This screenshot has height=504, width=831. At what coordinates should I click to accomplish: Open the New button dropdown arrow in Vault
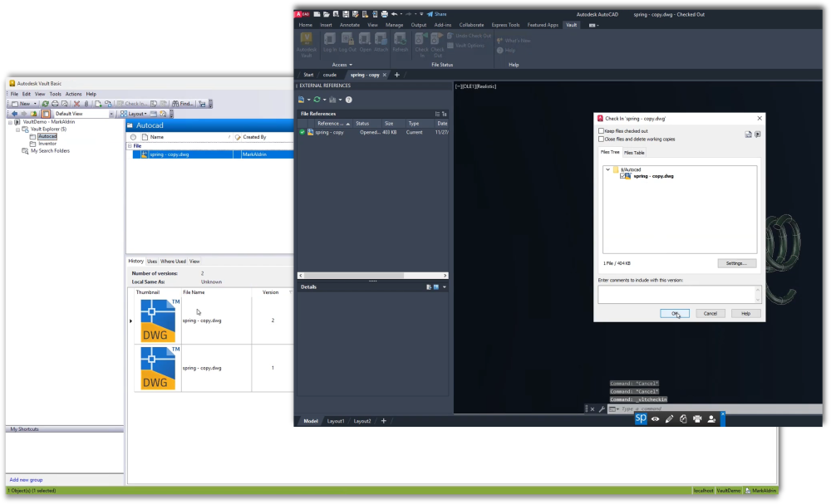pyautogui.click(x=35, y=104)
